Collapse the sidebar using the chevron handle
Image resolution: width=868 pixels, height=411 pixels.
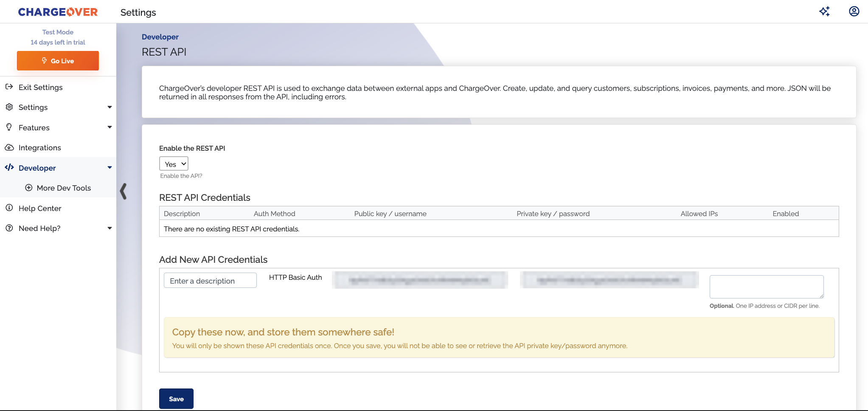[x=124, y=191]
